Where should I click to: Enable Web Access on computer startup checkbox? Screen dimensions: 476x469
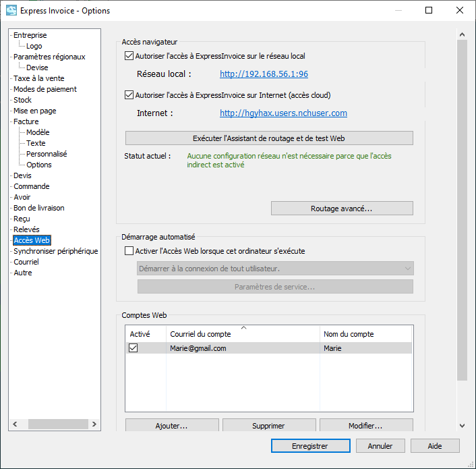[x=129, y=251]
